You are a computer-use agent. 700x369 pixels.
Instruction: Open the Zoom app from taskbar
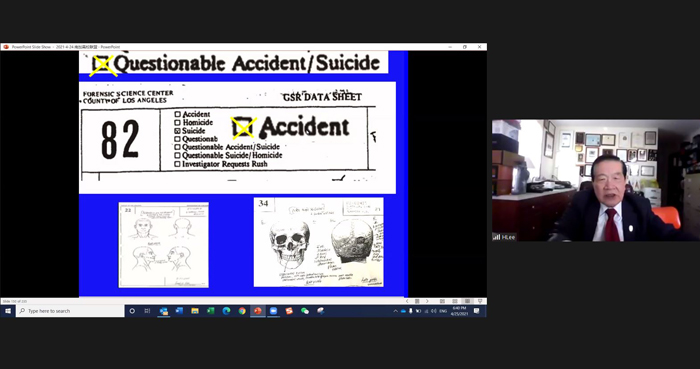coord(273,311)
